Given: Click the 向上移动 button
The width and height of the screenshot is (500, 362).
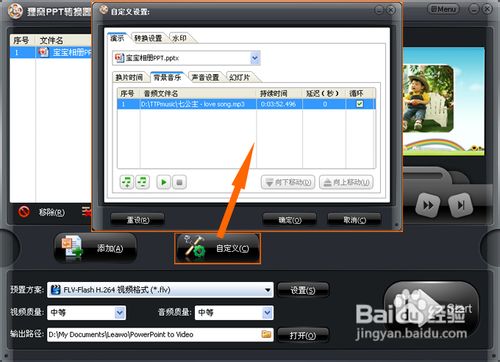Looking at the screenshot, I should 346,182.
